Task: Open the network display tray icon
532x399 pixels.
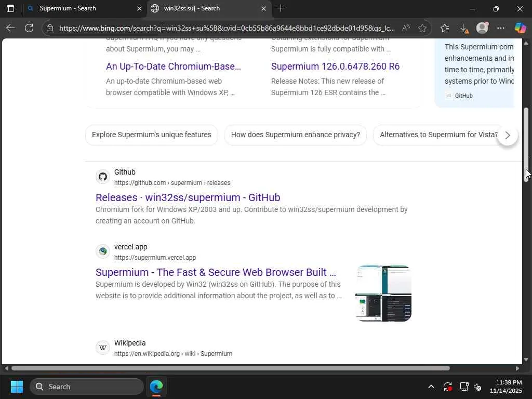Action: 464,387
